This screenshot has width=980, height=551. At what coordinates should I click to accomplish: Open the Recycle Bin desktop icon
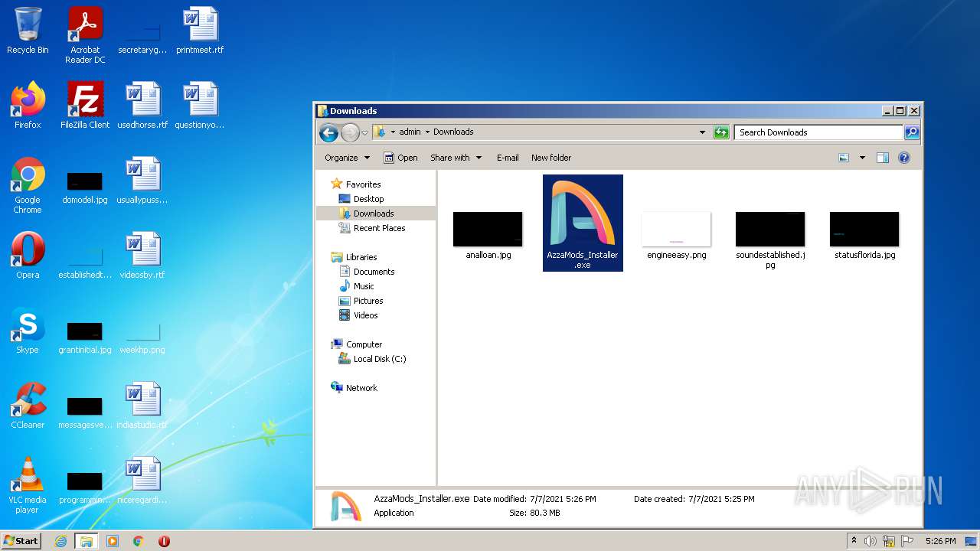[28, 31]
